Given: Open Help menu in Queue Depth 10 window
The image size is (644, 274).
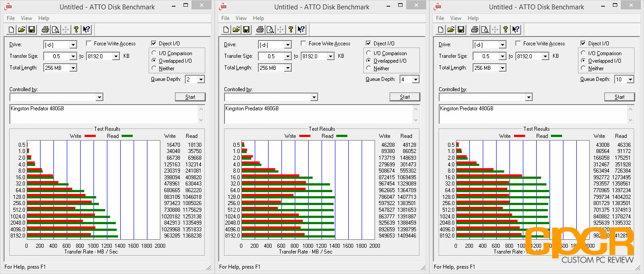Looking at the screenshot, I should click(473, 18).
